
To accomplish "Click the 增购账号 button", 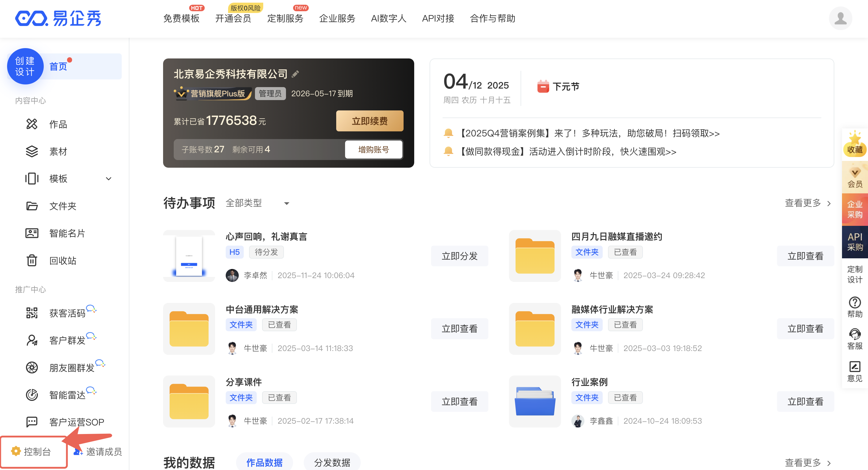I will [373, 149].
